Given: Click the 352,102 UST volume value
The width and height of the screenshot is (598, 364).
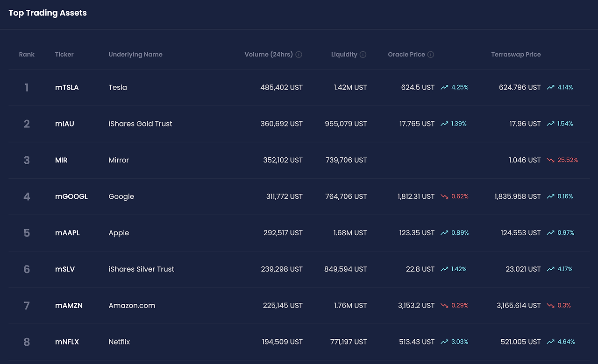Looking at the screenshot, I should pyautogui.click(x=283, y=160).
